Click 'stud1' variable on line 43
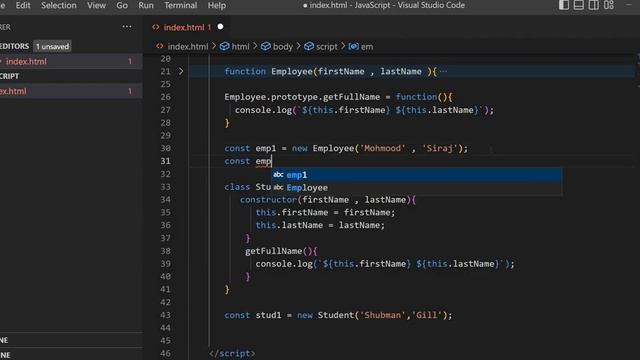The width and height of the screenshot is (640, 360). point(268,315)
